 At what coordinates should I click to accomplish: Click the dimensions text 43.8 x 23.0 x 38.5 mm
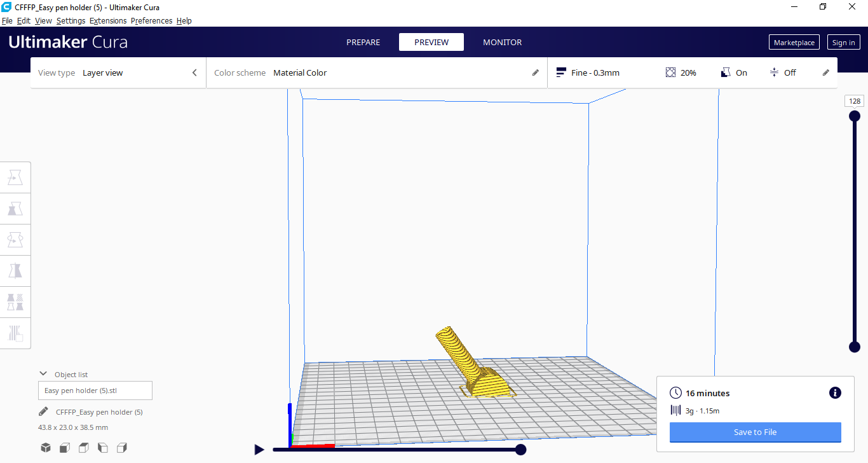[x=73, y=427]
